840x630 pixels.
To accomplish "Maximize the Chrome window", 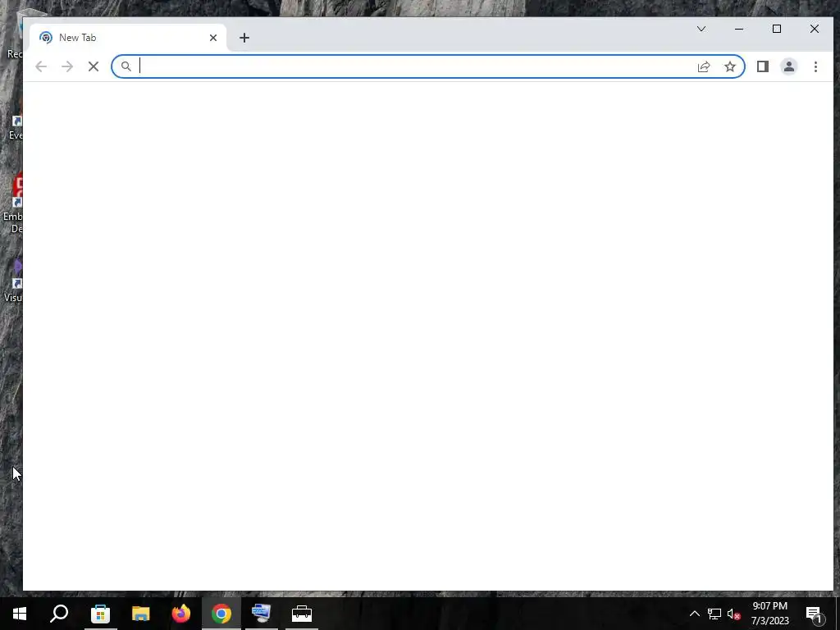I will [x=776, y=29].
